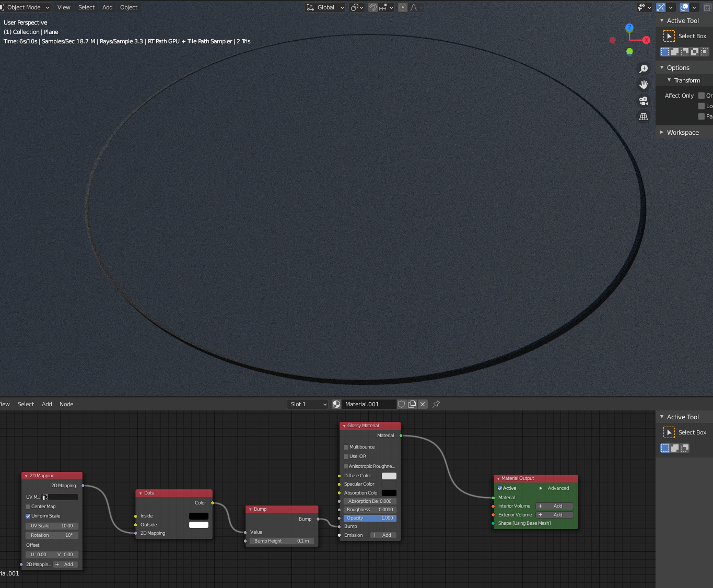Enable the Use IOR checkbox
The width and height of the screenshot is (713, 588).
pyautogui.click(x=346, y=456)
